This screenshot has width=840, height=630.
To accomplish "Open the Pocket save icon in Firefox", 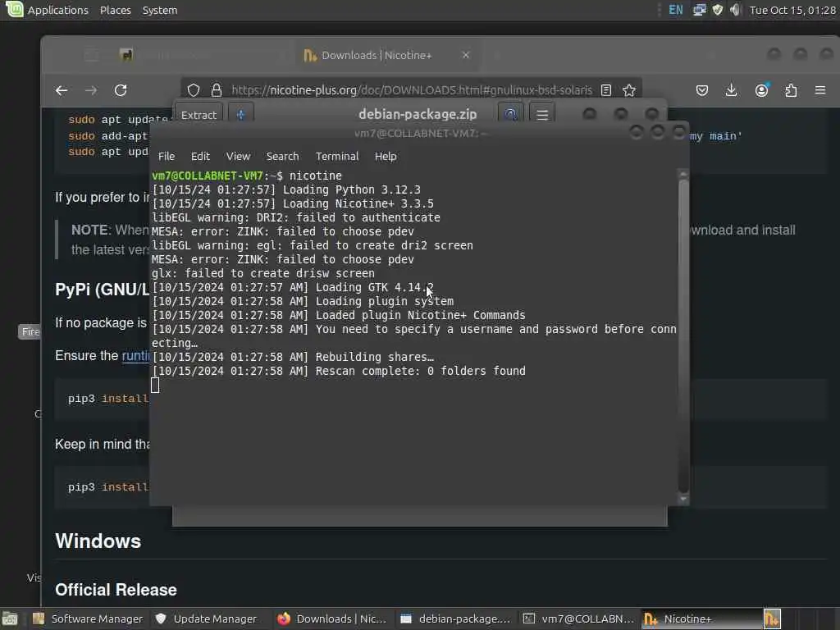I will tap(702, 90).
